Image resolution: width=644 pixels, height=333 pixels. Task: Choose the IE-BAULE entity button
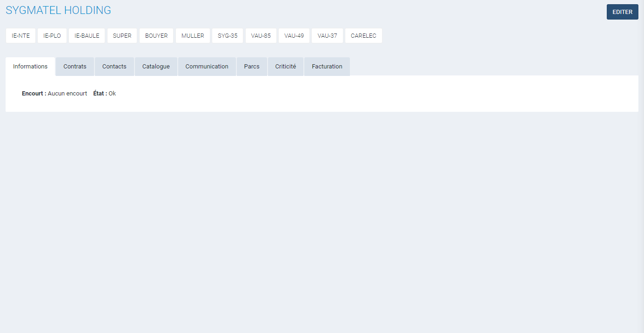[87, 36]
